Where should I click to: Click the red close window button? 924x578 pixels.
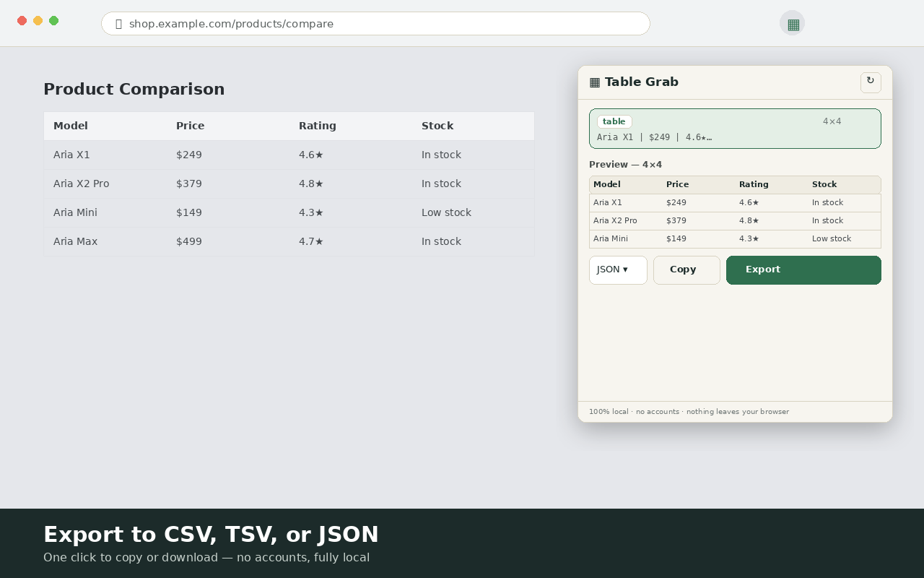pos(22,21)
